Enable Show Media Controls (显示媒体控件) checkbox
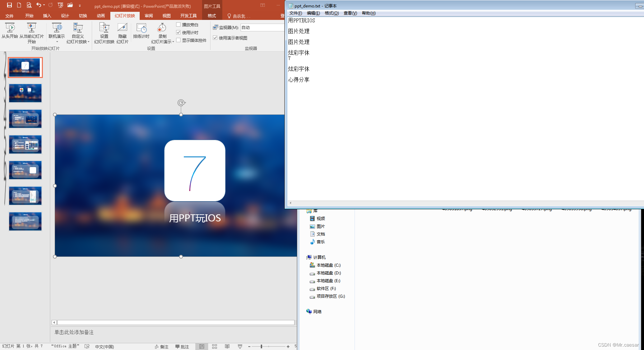The image size is (644, 350). point(178,40)
